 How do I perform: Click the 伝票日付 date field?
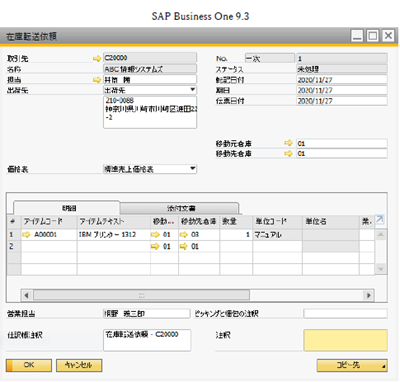point(342,101)
